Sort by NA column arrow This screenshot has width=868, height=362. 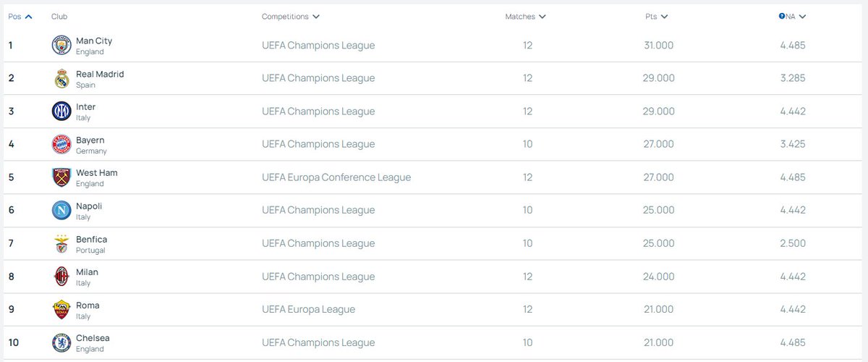coord(802,16)
